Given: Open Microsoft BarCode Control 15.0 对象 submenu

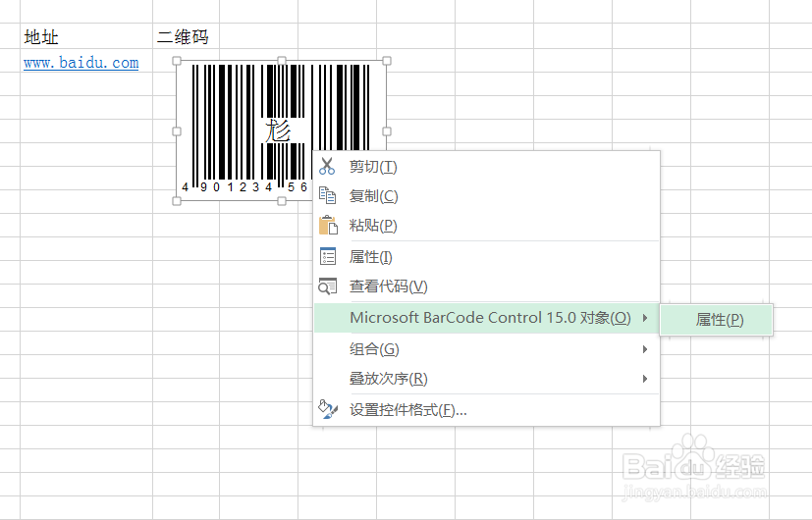Looking at the screenshot, I should 487,318.
